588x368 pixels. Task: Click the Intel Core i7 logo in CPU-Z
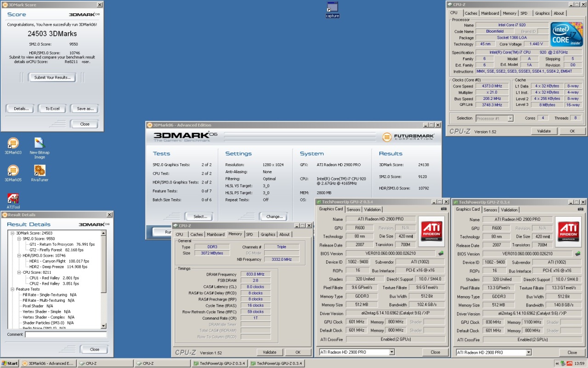(566, 34)
